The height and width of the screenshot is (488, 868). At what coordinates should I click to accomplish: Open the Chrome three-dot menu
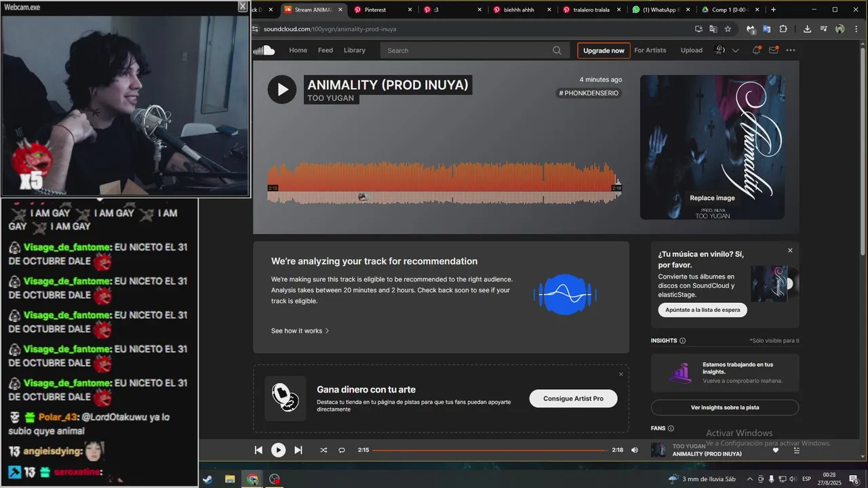tap(856, 29)
